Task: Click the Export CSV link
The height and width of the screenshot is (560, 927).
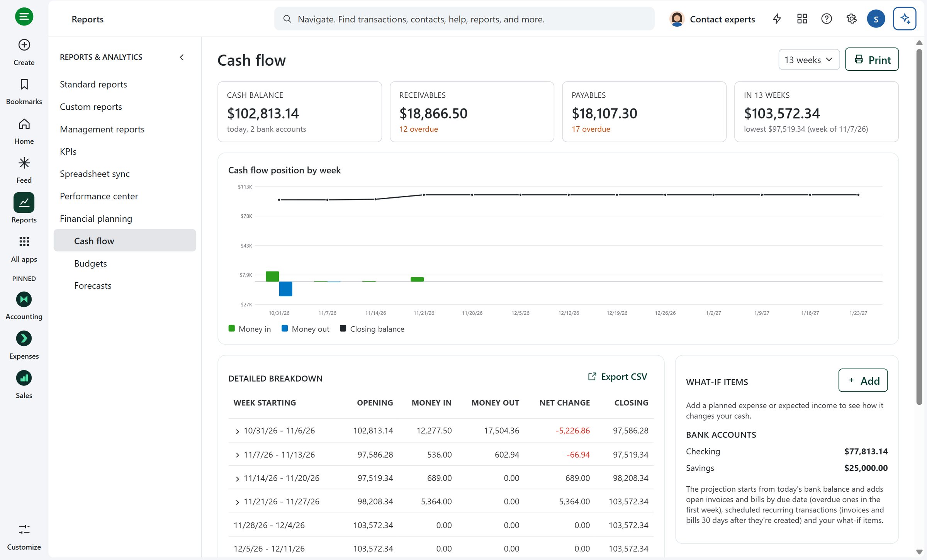Action: pyautogui.click(x=617, y=377)
